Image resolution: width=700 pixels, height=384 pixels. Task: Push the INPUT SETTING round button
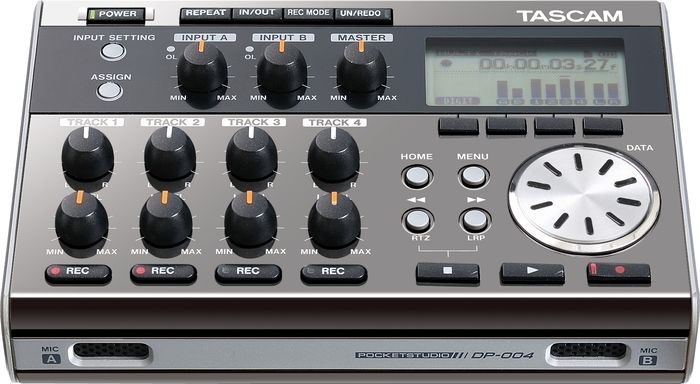point(113,51)
